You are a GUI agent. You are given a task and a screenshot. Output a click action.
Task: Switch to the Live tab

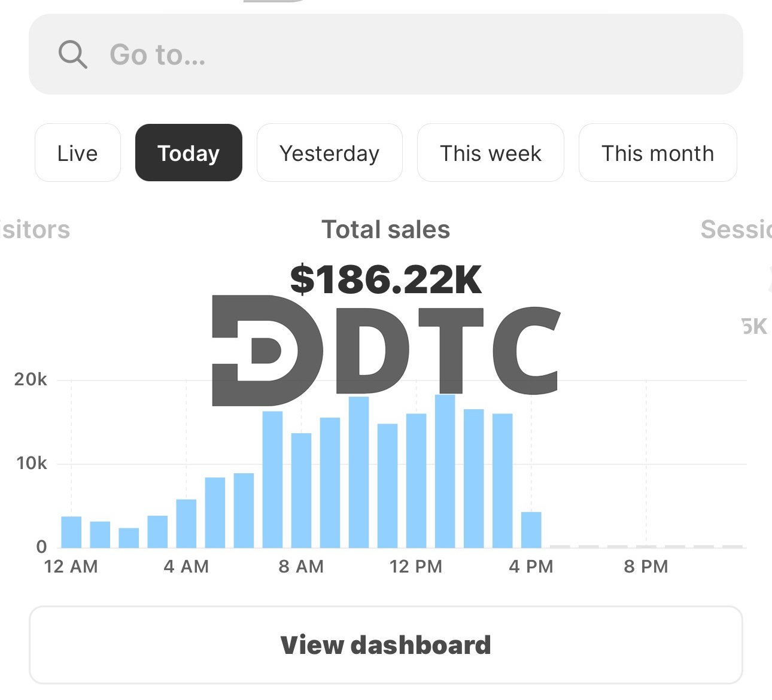point(78,153)
